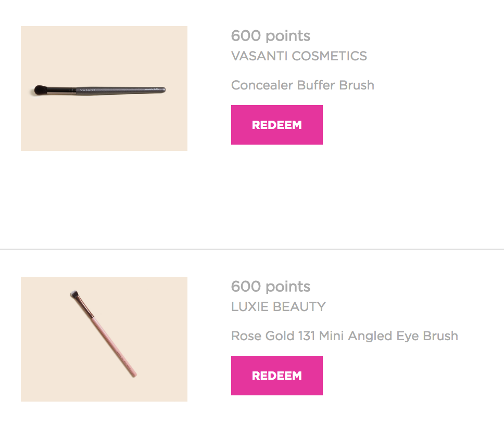Click the bottom tip of the pink brush handle

pos(134,375)
